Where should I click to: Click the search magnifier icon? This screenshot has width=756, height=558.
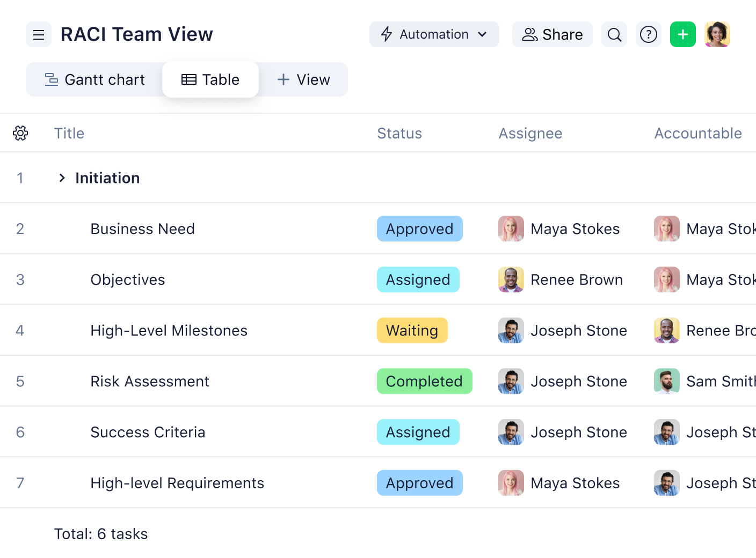click(x=614, y=34)
